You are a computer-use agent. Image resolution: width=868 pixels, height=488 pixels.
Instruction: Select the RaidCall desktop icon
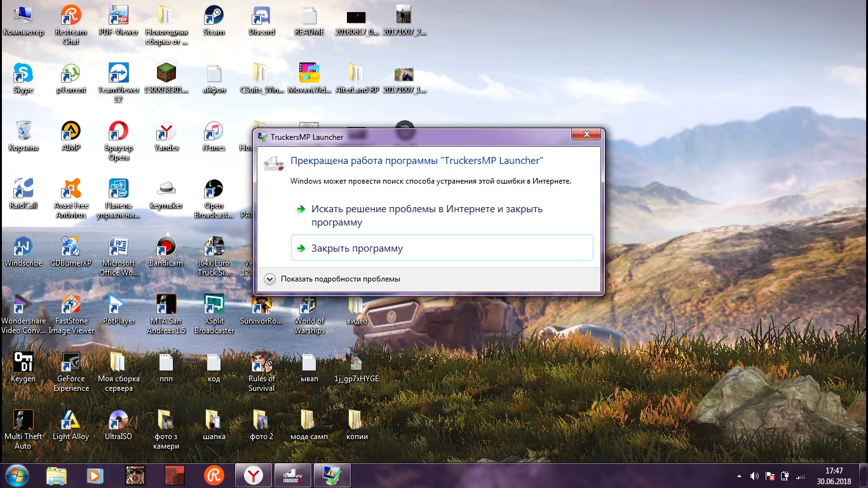pyautogui.click(x=24, y=194)
